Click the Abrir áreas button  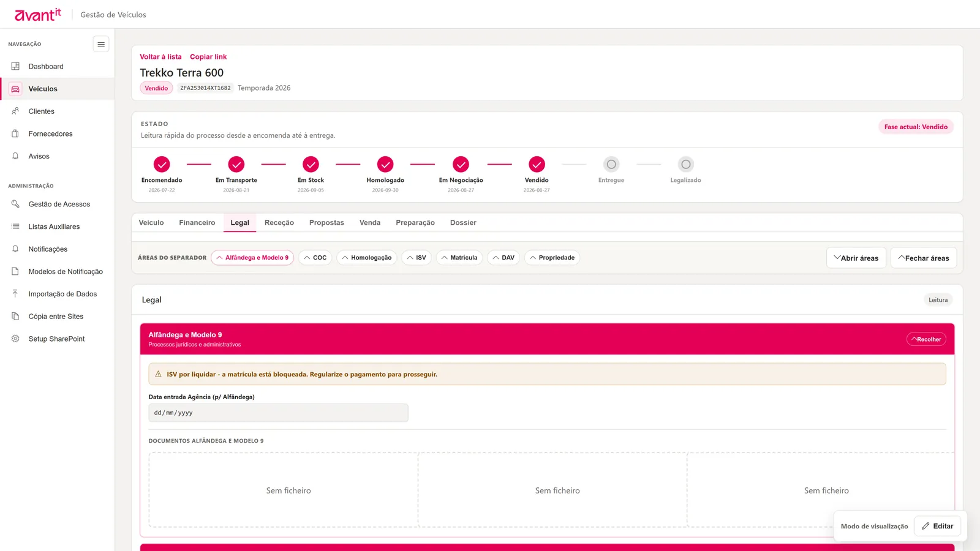point(856,258)
